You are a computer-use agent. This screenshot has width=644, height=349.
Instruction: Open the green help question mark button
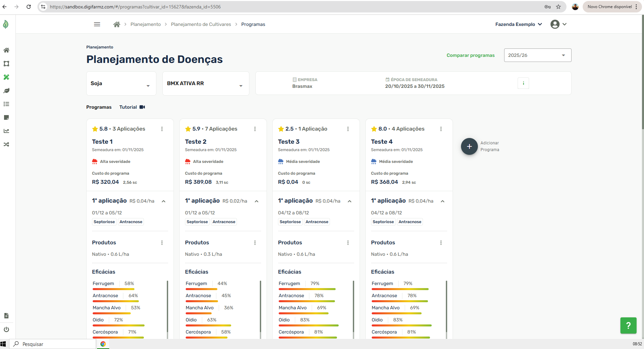coord(628,325)
